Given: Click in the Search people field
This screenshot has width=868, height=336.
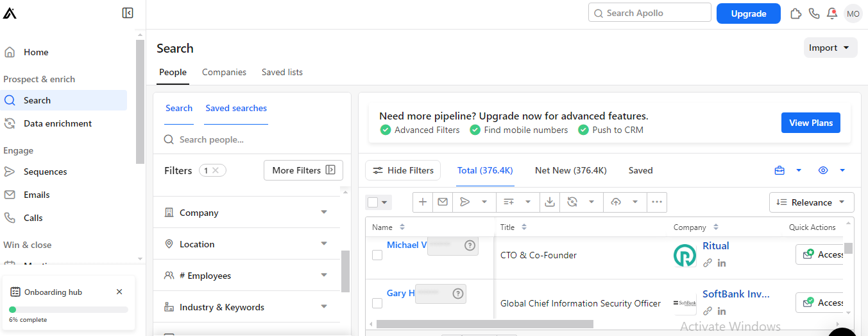Looking at the screenshot, I should pyautogui.click(x=251, y=139).
